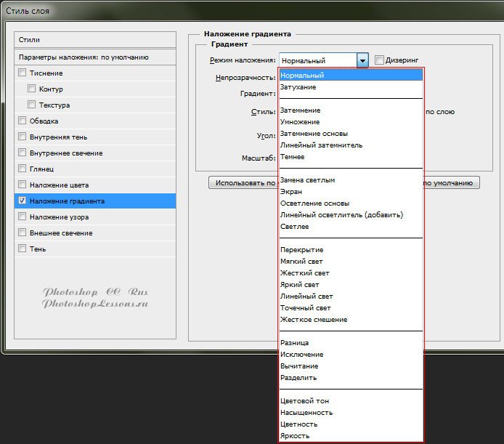Image resolution: width=504 pixels, height=444 pixels.
Task: Pick Яркость at the bottom of list
Action: pyautogui.click(x=294, y=436)
